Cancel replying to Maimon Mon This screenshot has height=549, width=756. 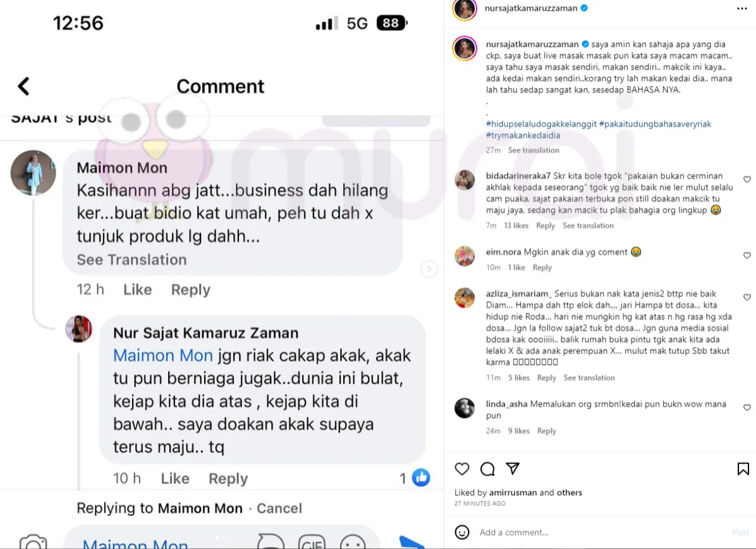pyautogui.click(x=279, y=508)
